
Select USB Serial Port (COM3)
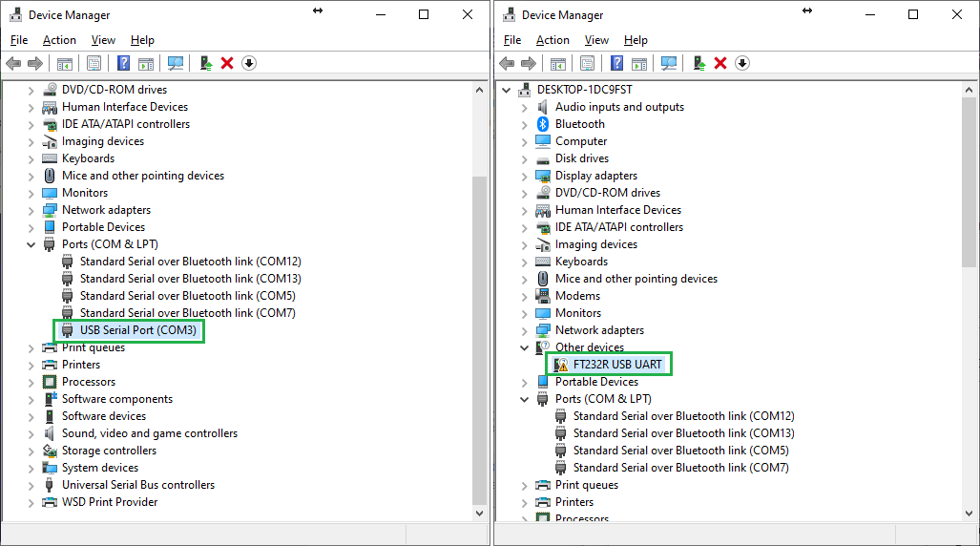pyautogui.click(x=137, y=330)
